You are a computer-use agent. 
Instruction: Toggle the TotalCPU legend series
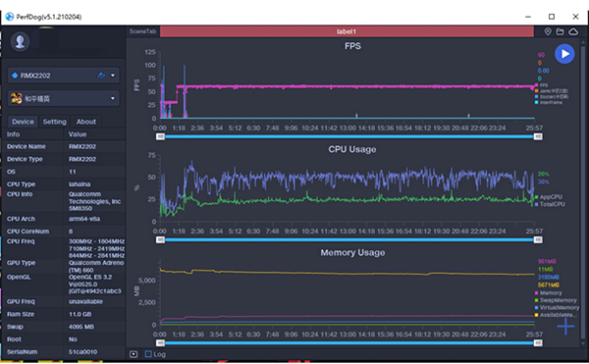(550, 204)
